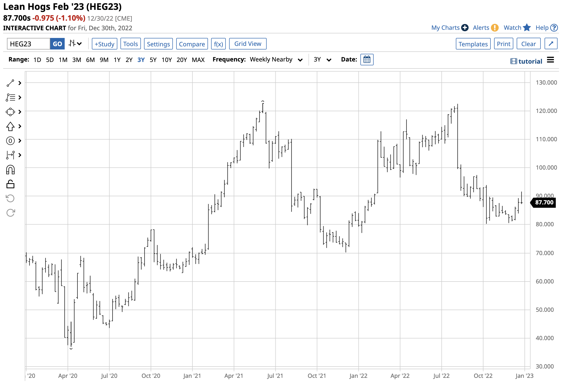Image resolution: width=565 pixels, height=392 pixels.
Task: Click the expand chart arrow icon
Action: [551, 44]
